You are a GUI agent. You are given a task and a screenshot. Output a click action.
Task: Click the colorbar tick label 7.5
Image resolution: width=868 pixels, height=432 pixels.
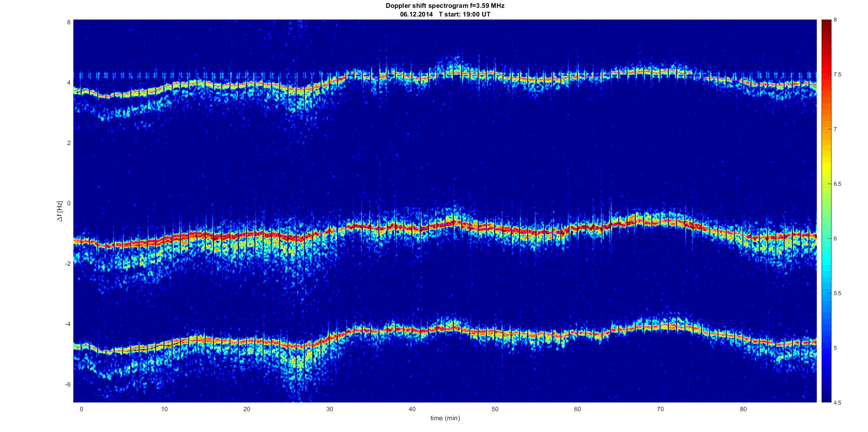[837, 75]
